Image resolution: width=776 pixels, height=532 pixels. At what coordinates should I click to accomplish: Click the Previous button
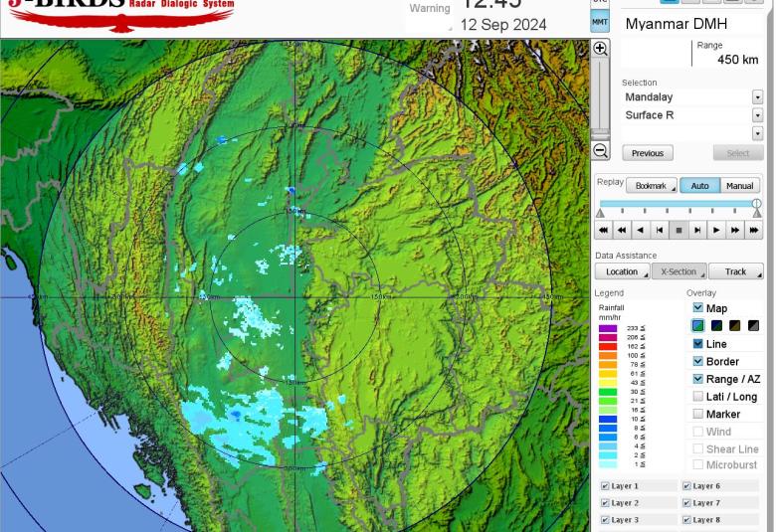click(648, 153)
